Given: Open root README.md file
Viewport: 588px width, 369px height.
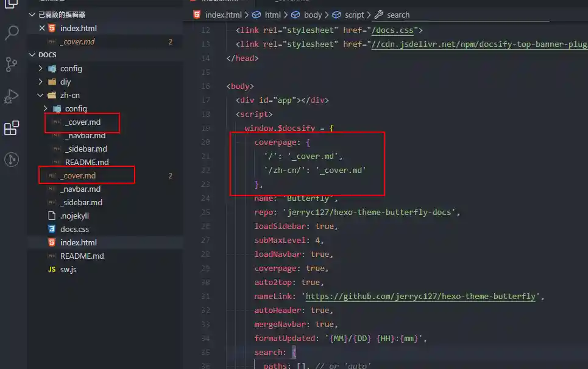Looking at the screenshot, I should point(82,256).
